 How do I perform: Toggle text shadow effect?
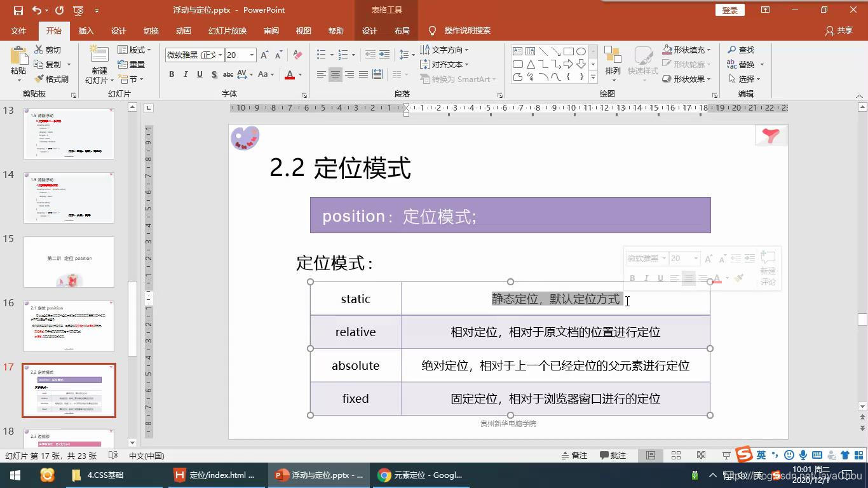214,74
